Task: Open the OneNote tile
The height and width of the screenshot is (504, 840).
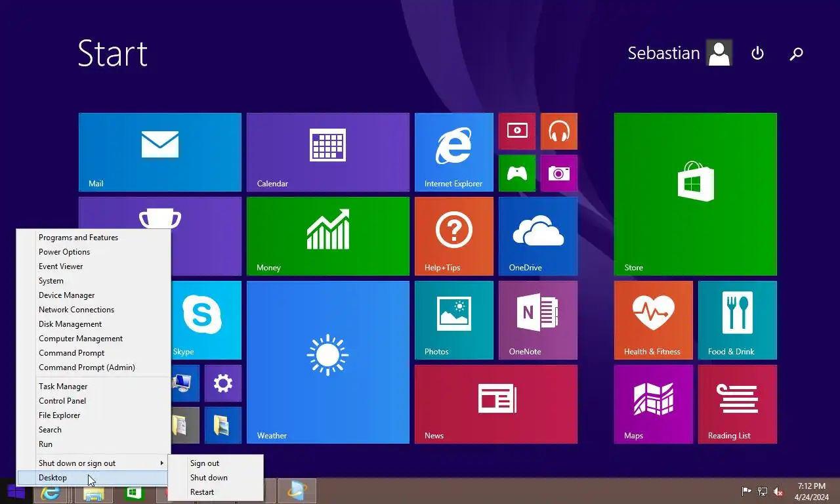Action: pos(538,320)
